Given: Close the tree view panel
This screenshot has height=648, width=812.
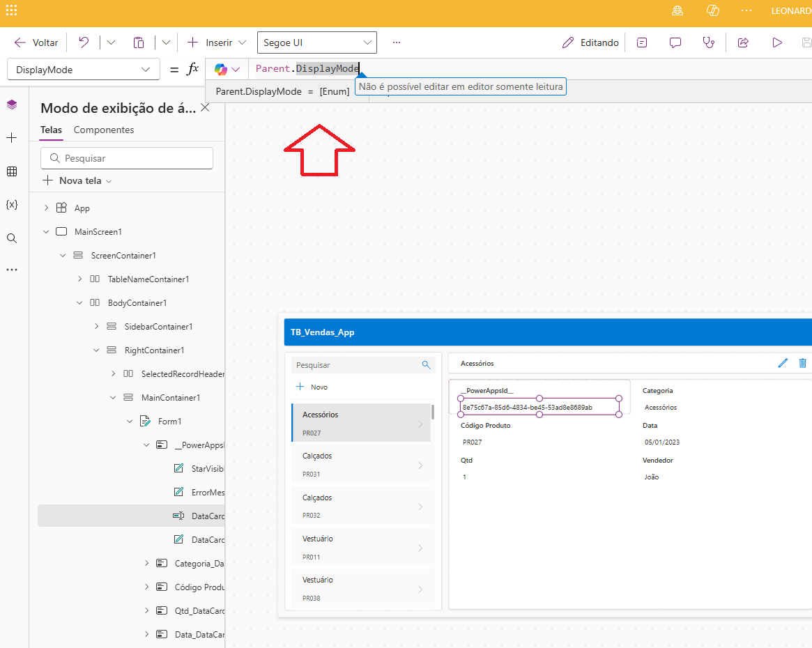Looking at the screenshot, I should pyautogui.click(x=205, y=108).
